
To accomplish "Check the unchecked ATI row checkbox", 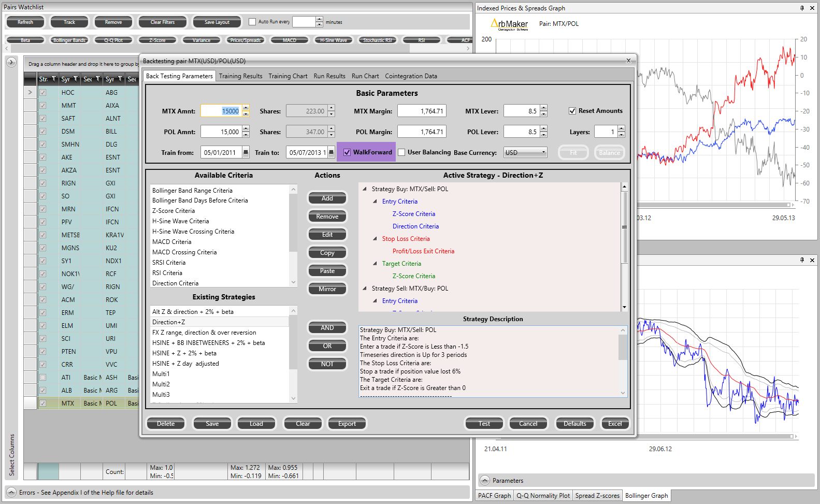I will pyautogui.click(x=43, y=377).
